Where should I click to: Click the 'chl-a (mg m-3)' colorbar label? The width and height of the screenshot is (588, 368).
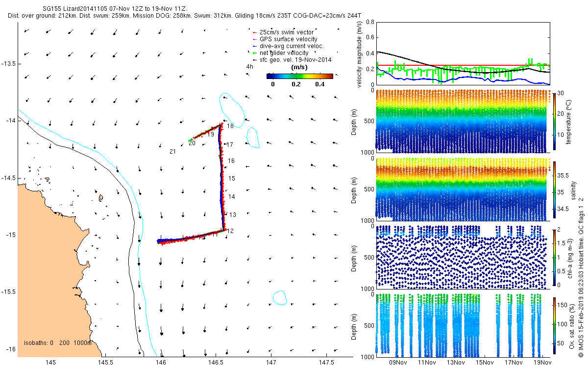point(570,257)
